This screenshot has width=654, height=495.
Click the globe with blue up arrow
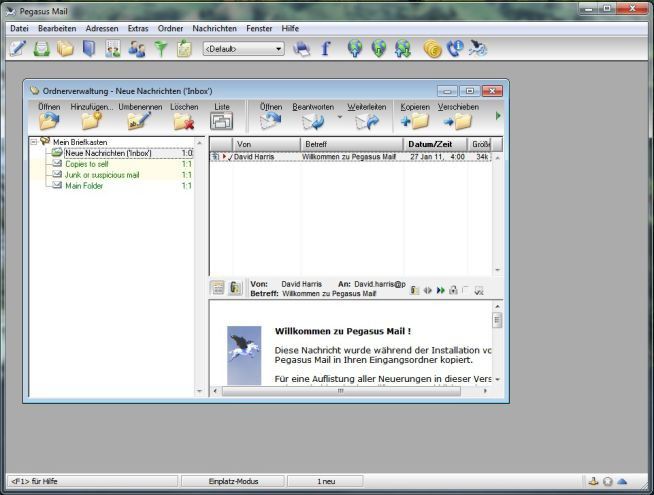(x=355, y=48)
